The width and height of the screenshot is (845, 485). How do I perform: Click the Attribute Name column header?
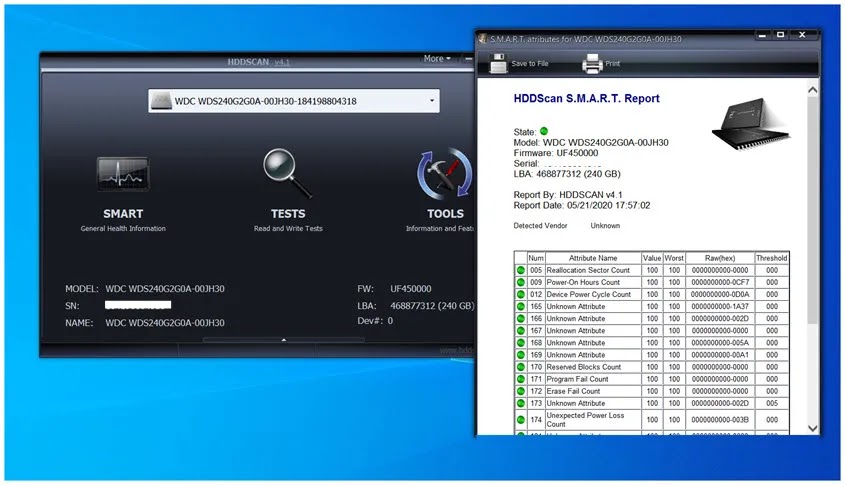[x=593, y=258]
